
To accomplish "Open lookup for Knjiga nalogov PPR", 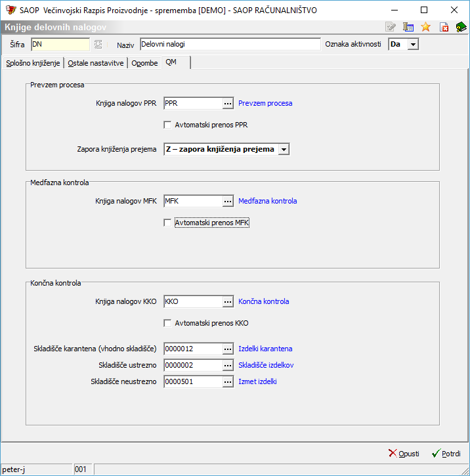I will [228, 104].
